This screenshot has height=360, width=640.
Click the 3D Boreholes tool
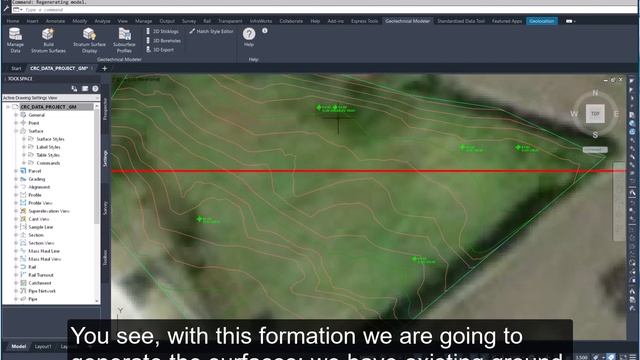tap(163, 41)
